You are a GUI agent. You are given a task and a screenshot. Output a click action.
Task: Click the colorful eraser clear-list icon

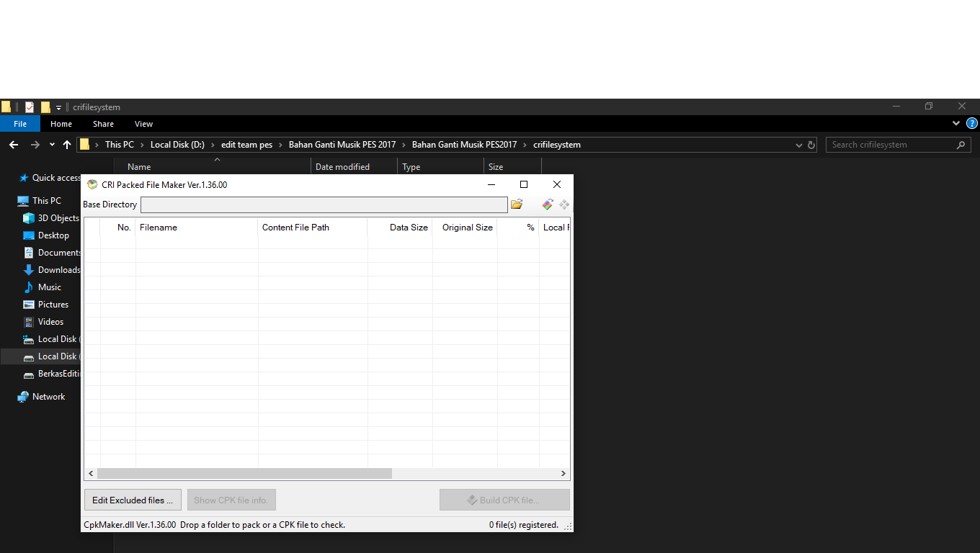click(548, 204)
